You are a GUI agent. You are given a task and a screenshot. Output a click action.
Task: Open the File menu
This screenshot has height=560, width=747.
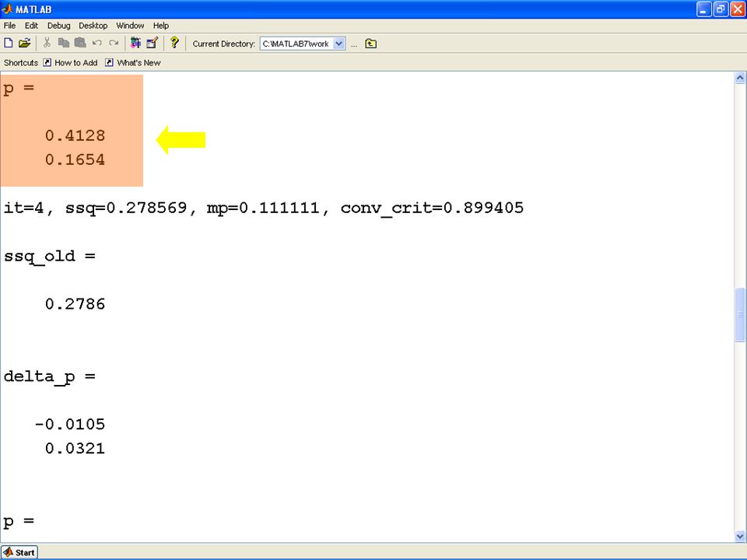click(x=9, y=26)
